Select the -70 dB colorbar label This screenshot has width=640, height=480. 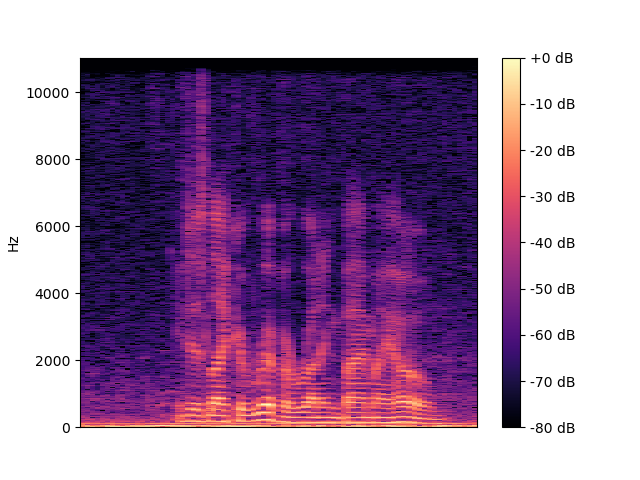pyautogui.click(x=553, y=382)
